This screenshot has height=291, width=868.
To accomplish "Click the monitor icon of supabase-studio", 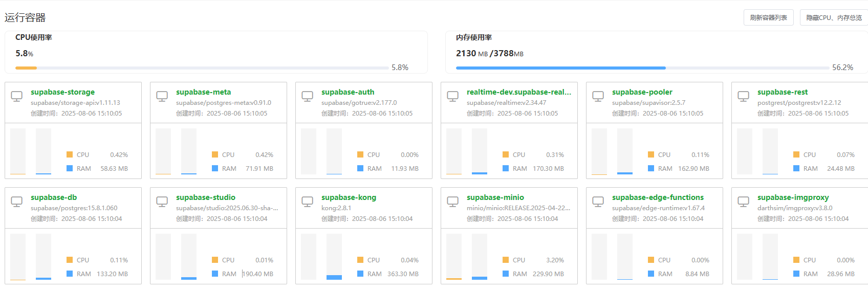I will [x=162, y=202].
